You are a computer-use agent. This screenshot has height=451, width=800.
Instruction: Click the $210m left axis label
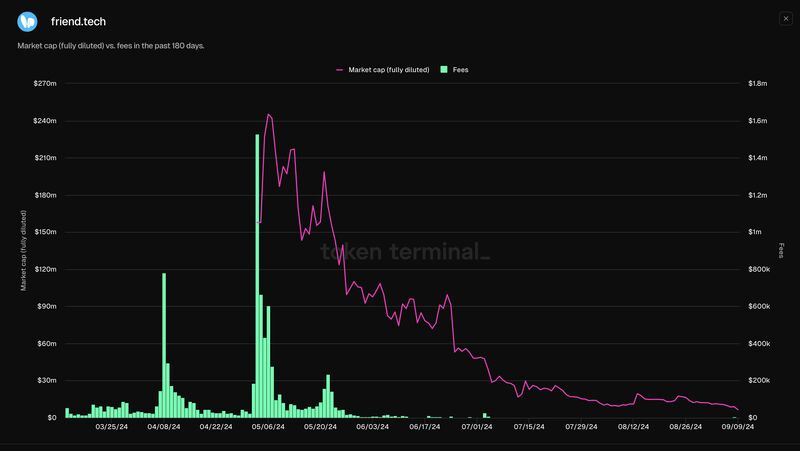click(45, 158)
